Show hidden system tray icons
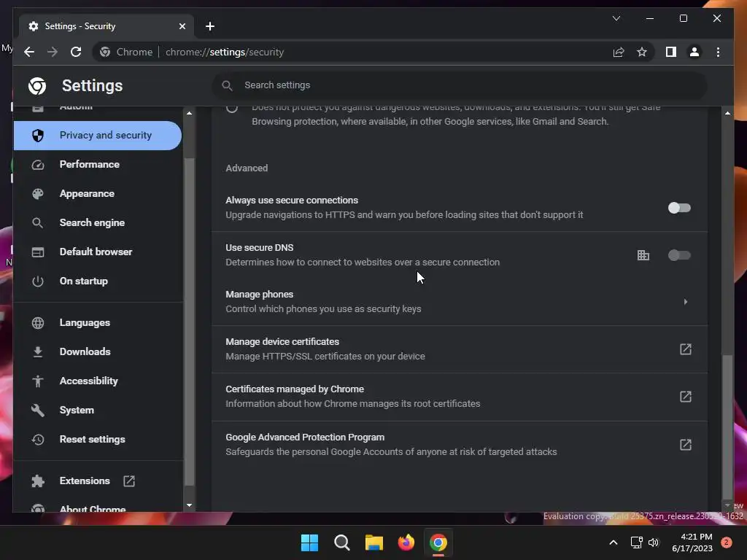 [x=614, y=542]
